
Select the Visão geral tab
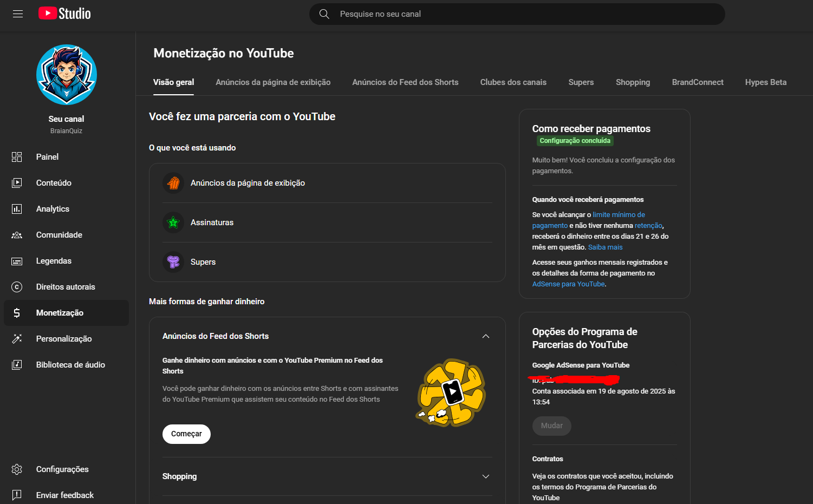(173, 82)
